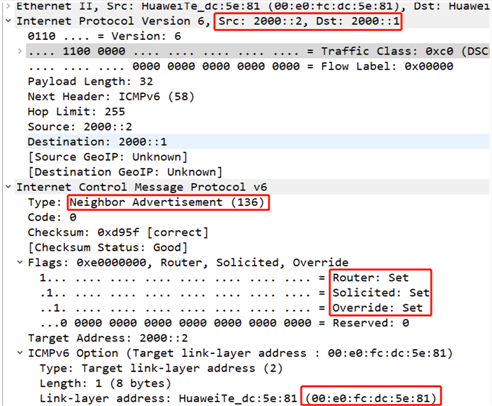Screen dimensions: 492x406
Task: Select the Version: 6 row
Action: (104, 36)
